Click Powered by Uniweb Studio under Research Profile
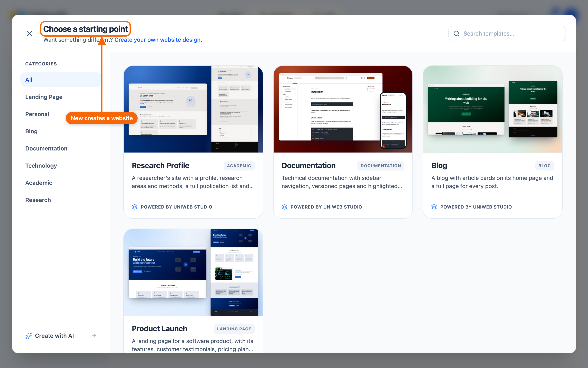 176,207
